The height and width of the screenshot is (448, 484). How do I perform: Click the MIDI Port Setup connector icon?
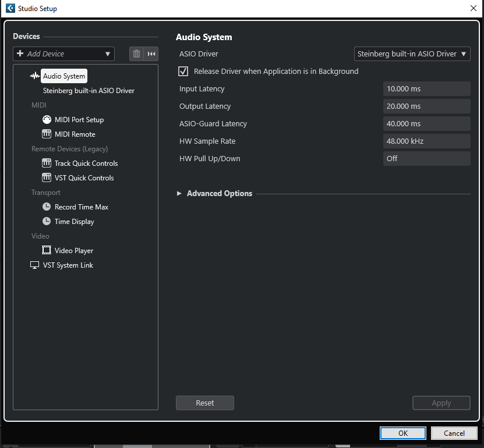tap(47, 120)
